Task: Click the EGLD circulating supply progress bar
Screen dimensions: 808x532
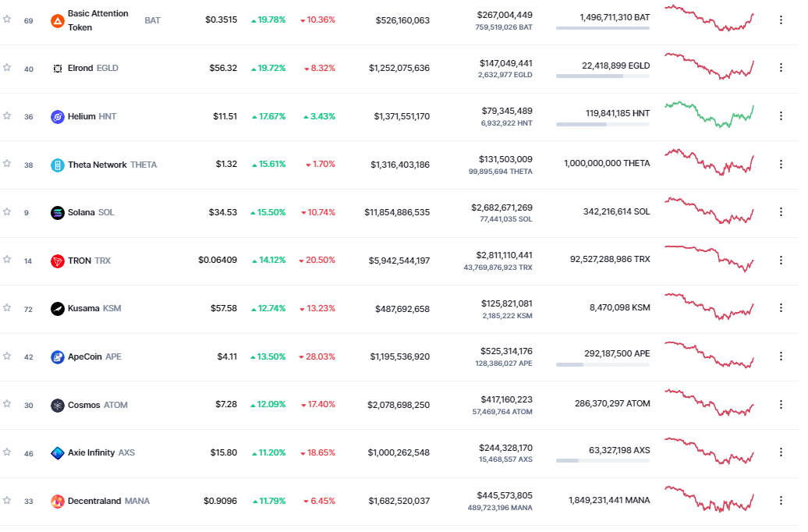Action: [x=603, y=76]
